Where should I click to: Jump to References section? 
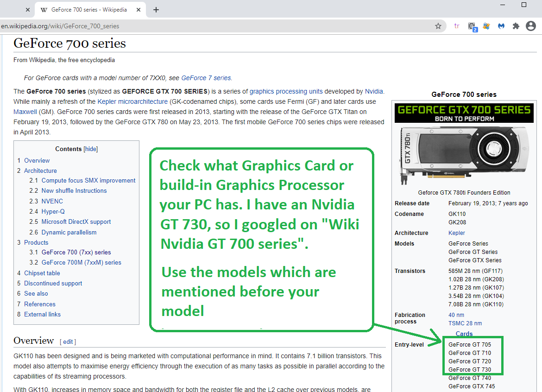click(x=39, y=304)
